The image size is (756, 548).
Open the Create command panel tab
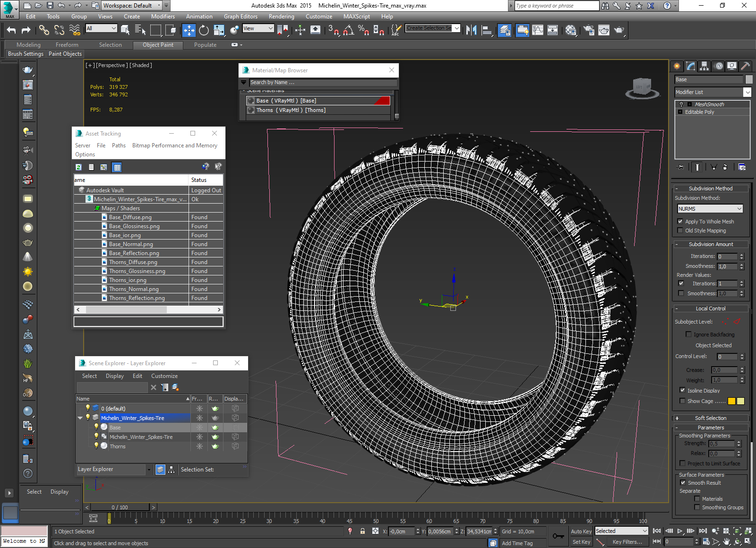pos(677,66)
